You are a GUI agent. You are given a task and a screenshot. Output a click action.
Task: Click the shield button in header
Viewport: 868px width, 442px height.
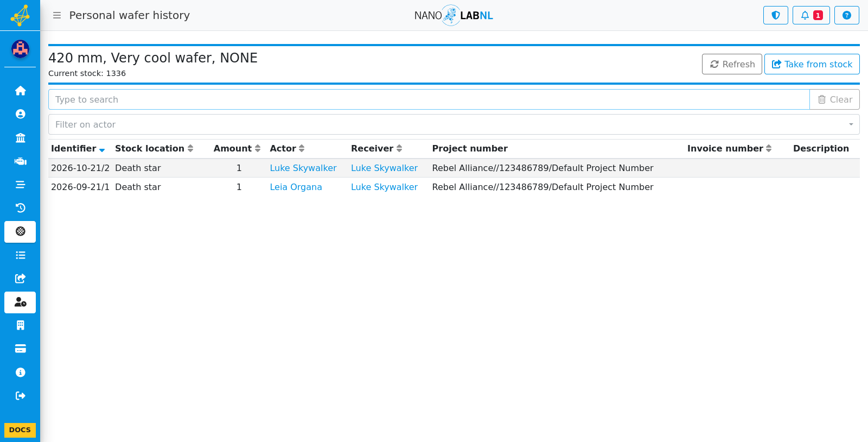coord(776,15)
